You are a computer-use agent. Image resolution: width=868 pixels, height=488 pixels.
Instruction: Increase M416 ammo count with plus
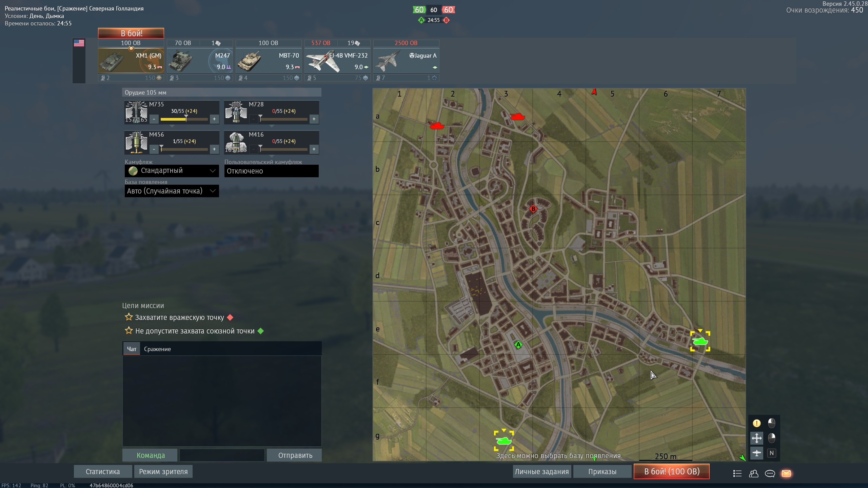[x=314, y=149]
